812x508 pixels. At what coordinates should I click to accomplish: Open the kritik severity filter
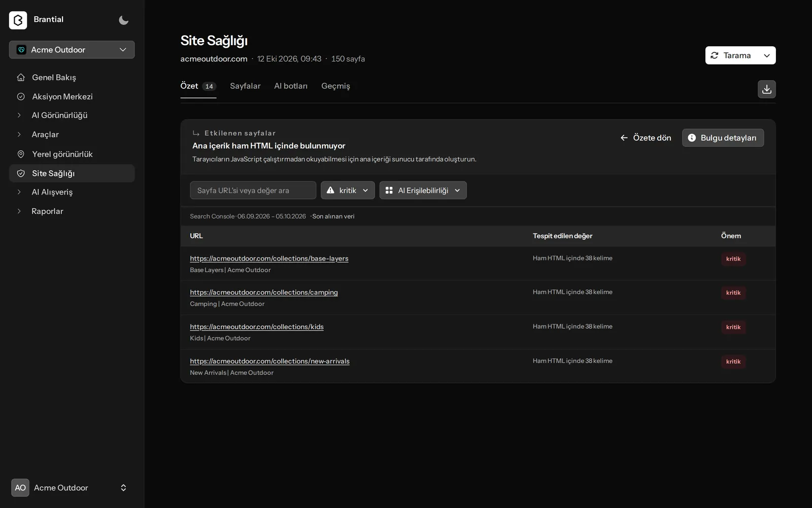(x=348, y=190)
